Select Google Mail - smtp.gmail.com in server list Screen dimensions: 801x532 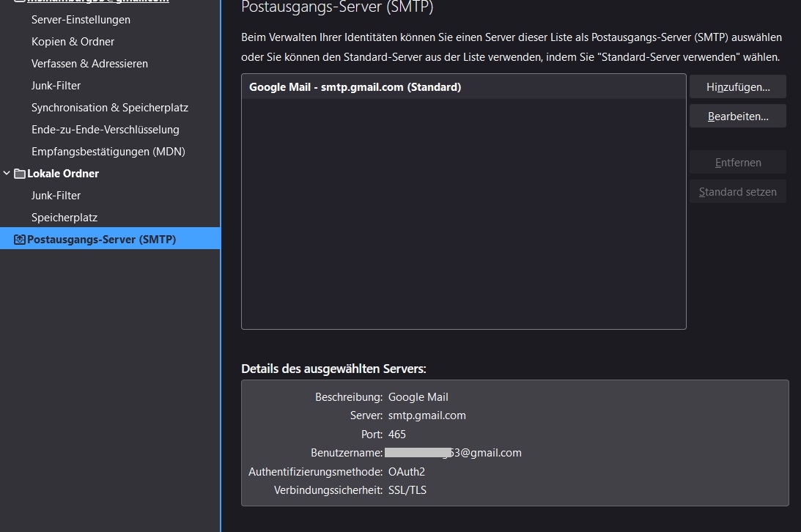pyautogui.click(x=355, y=87)
